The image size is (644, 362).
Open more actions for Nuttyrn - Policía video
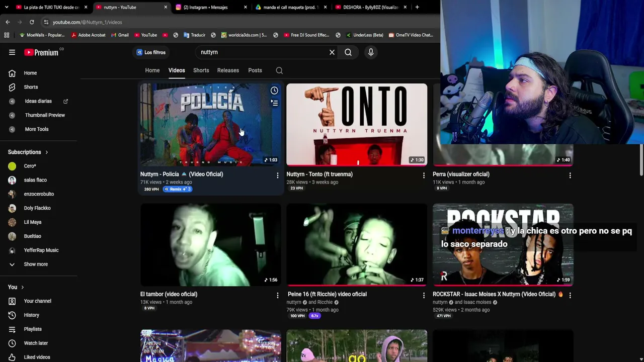277,175
